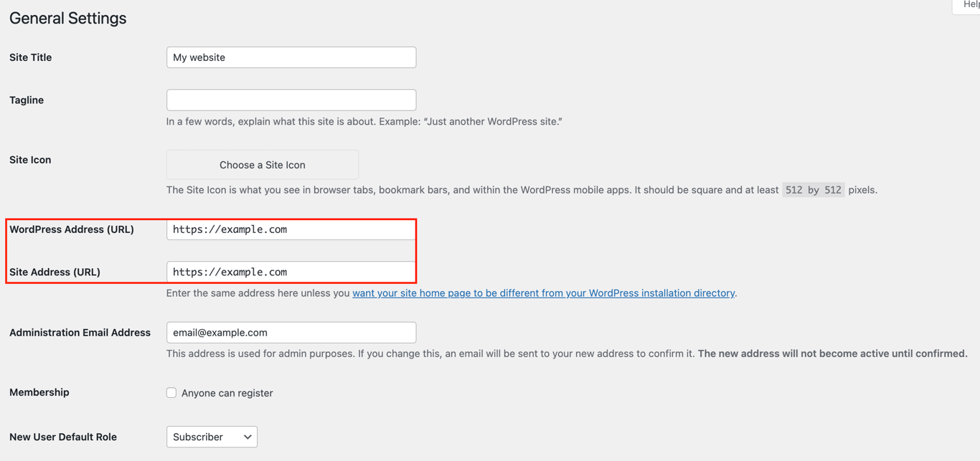980x461 pixels.
Task: Uncheck the membership registration checkbox
Action: coord(171,392)
